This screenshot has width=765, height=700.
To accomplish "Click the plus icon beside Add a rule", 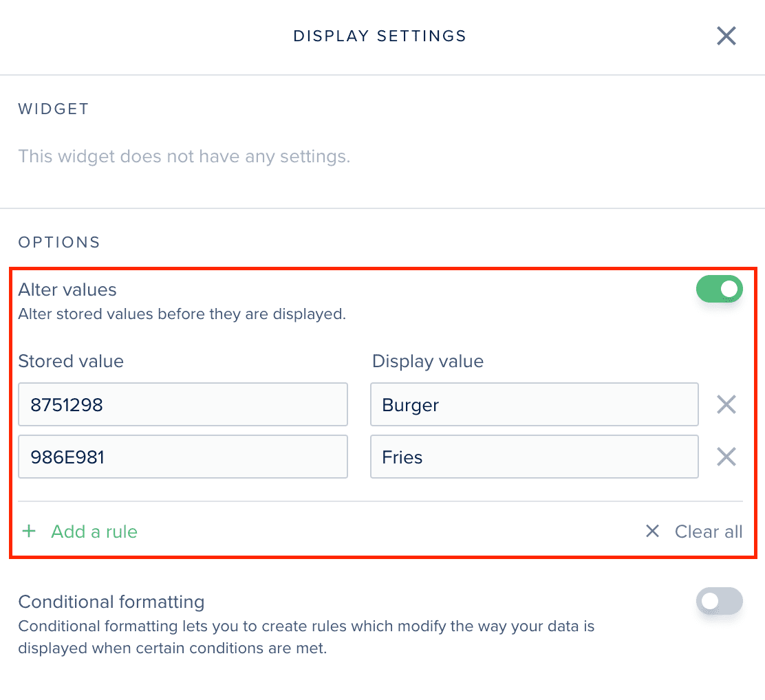I will click(29, 532).
